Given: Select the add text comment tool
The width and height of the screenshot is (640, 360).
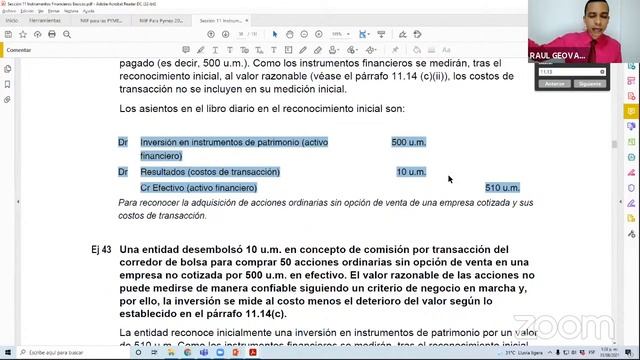Looking at the screenshot, I should tap(273, 50).
